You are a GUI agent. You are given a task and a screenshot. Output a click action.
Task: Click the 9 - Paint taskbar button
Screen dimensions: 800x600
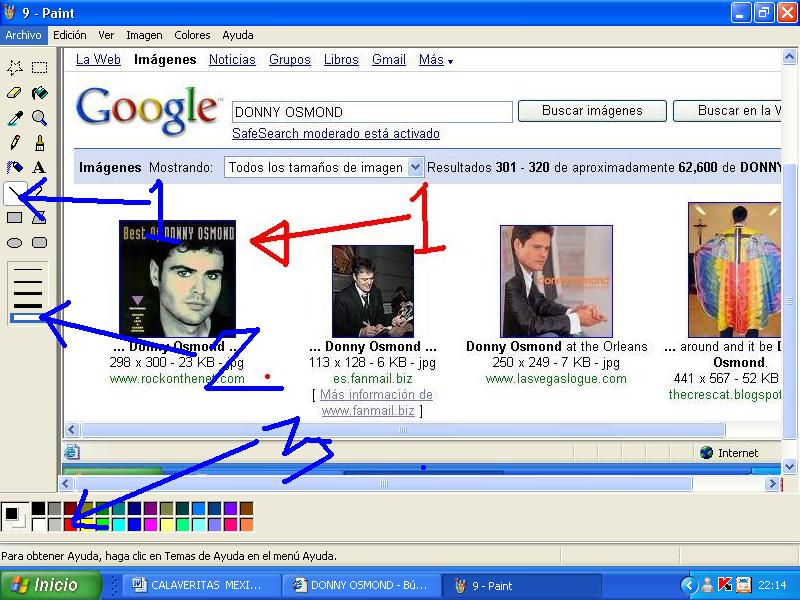521,585
